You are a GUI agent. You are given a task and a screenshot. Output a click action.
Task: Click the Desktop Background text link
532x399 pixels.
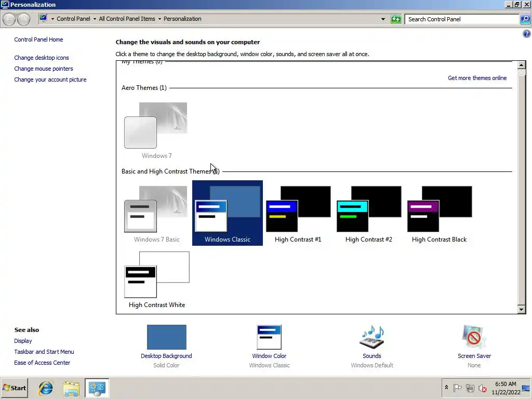pyautogui.click(x=166, y=355)
